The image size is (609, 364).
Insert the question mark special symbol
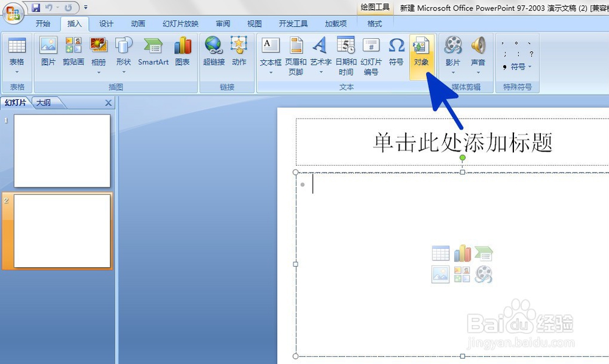pyautogui.click(x=531, y=54)
